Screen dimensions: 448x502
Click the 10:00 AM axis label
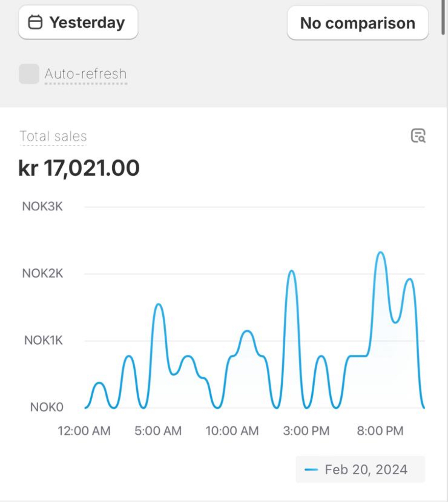[232, 431]
